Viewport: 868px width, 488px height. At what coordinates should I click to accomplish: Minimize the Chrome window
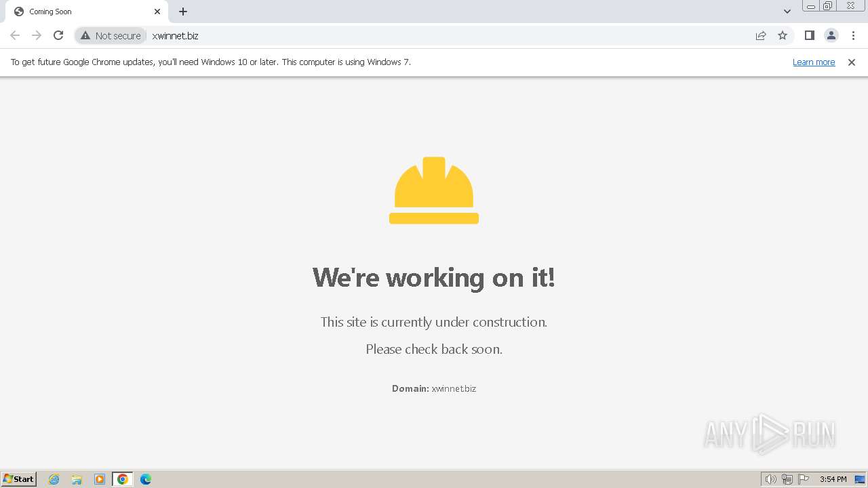pyautogui.click(x=811, y=6)
